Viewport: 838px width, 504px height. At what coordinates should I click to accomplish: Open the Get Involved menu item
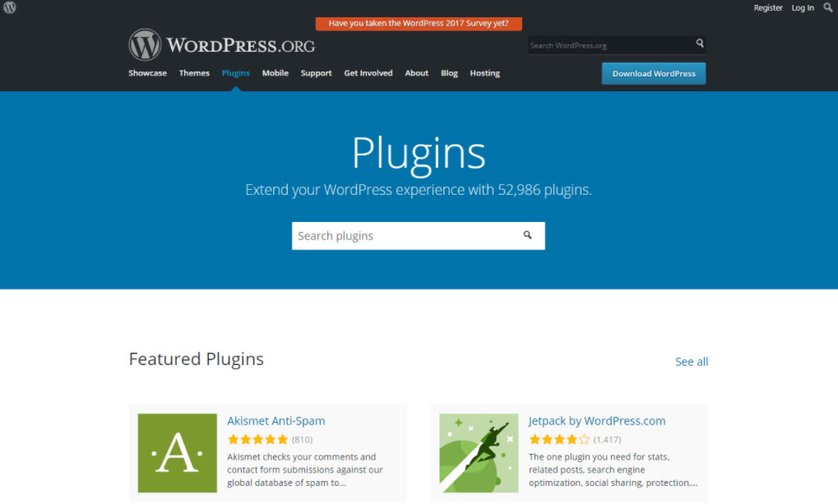[x=368, y=73]
